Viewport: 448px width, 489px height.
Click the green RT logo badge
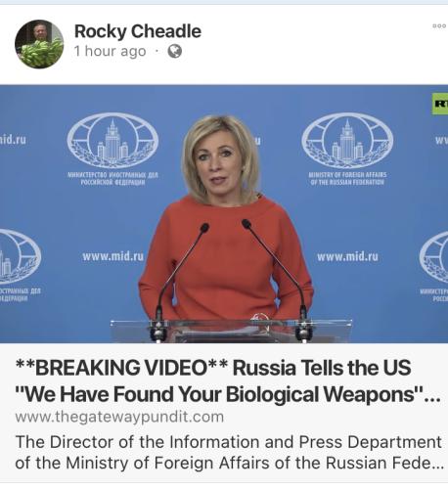440,104
